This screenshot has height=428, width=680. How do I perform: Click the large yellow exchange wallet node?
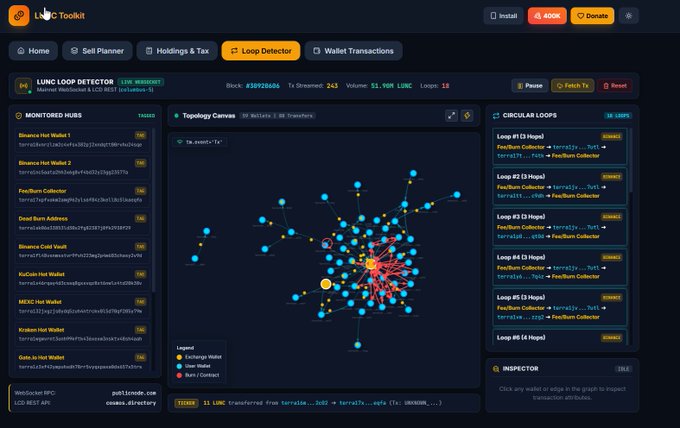coord(326,284)
